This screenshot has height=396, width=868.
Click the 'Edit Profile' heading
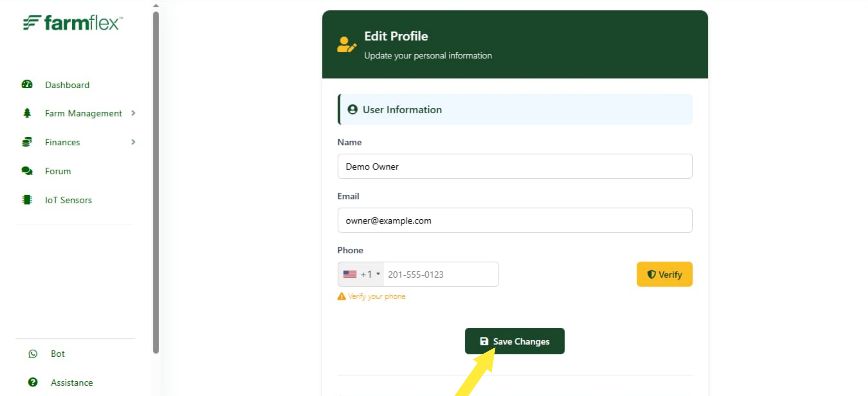coord(396,36)
